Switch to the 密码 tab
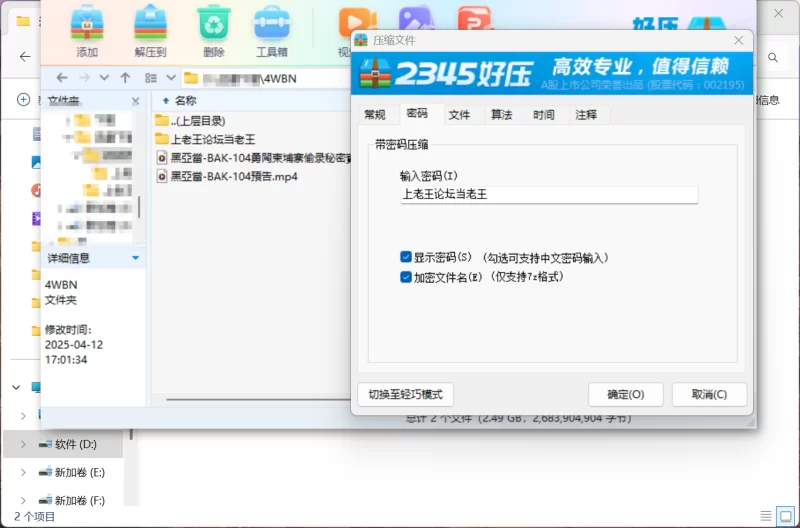This screenshot has width=800, height=528. tap(417, 113)
